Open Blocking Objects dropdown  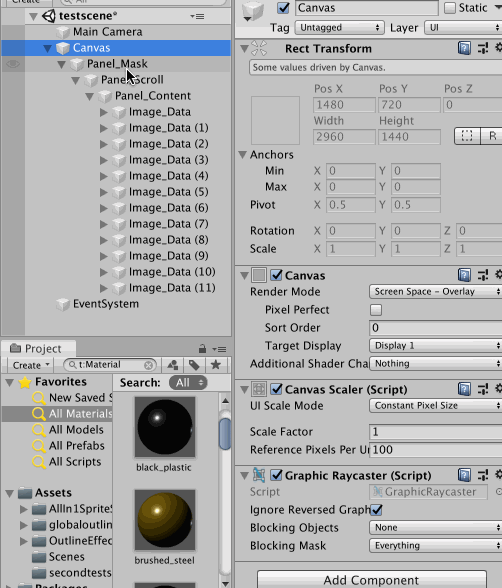[435, 528]
